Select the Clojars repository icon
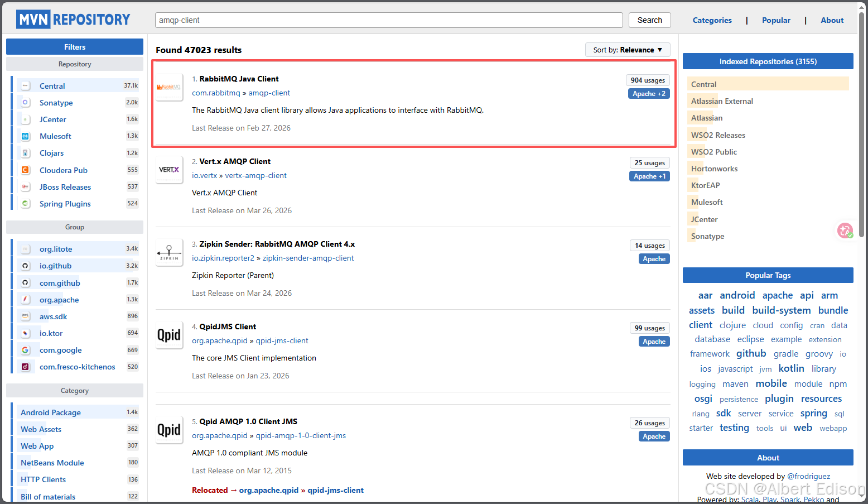 [26, 153]
